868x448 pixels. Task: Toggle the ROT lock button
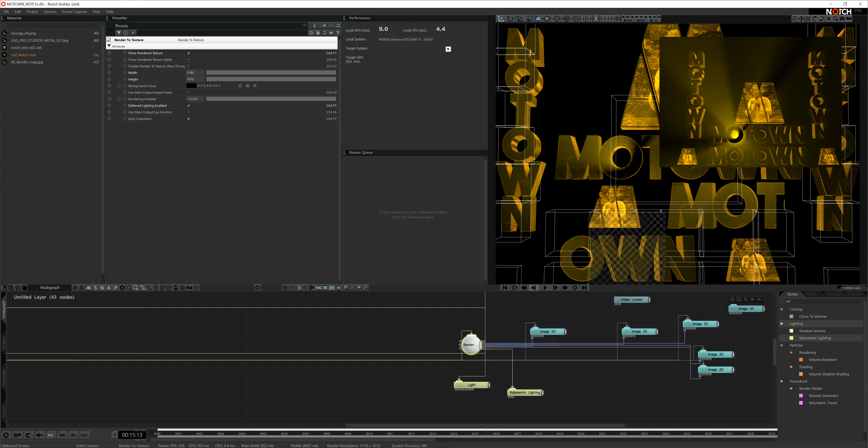click(x=641, y=20)
